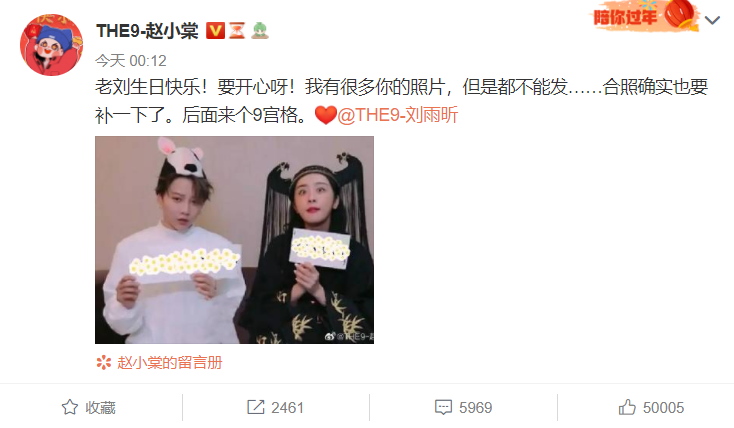Click the green figure badge icon
The image size is (734, 428).
[260, 31]
